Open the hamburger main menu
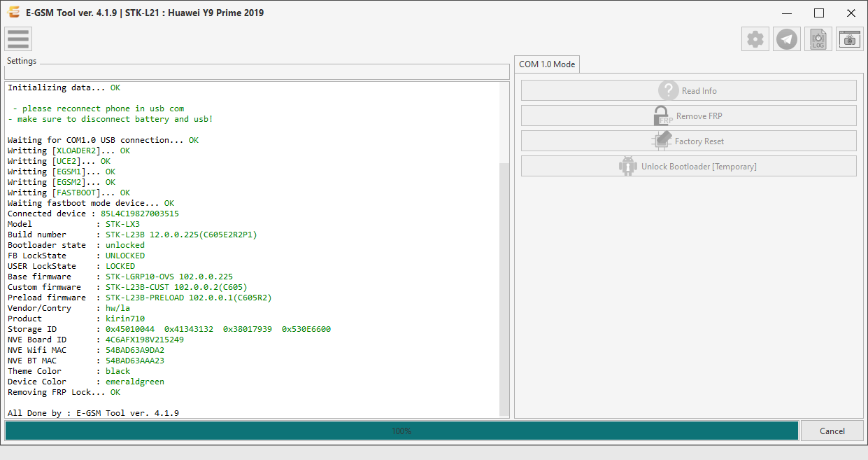The height and width of the screenshot is (460, 868). click(18, 39)
